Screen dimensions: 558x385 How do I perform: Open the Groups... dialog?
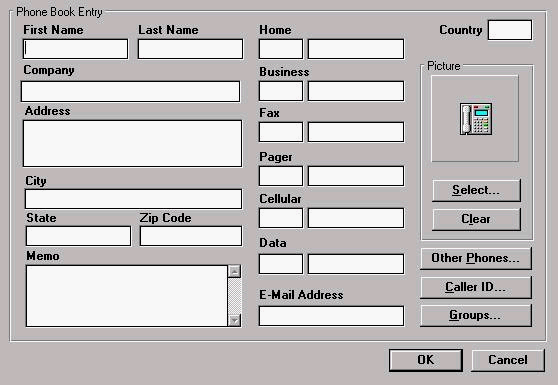tap(476, 315)
